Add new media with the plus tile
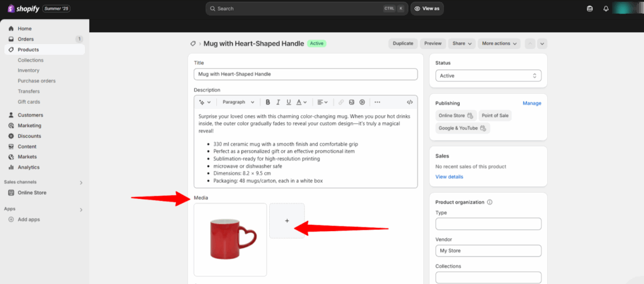The width and height of the screenshot is (644, 284). click(x=287, y=220)
